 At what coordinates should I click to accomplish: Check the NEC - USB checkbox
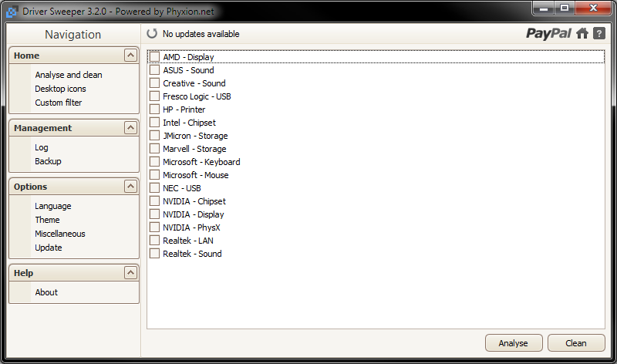[155, 188]
